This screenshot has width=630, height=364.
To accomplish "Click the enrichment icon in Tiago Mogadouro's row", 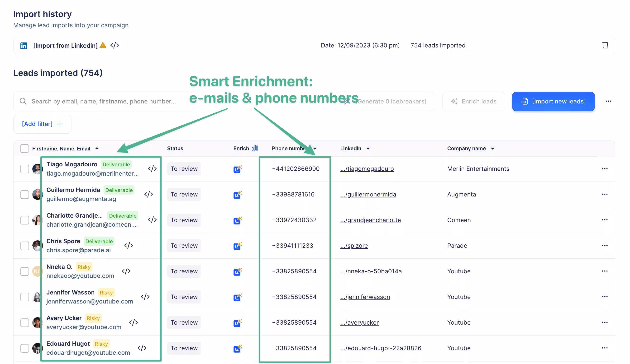I will (x=237, y=169).
